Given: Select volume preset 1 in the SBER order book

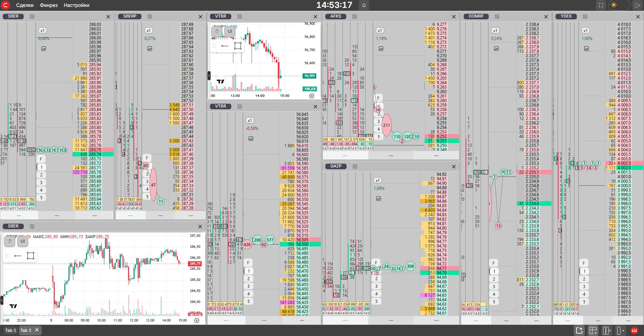Looking at the screenshot, I should coord(41,167).
